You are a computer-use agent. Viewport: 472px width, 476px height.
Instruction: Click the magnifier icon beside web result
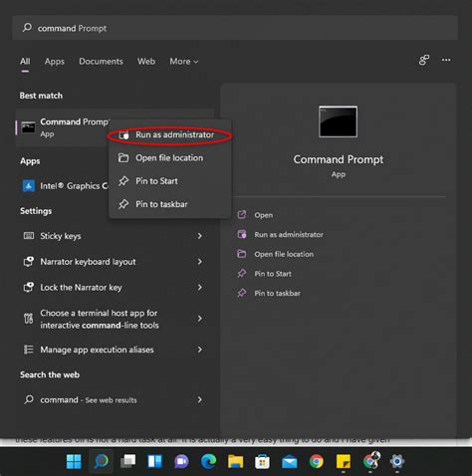click(29, 399)
